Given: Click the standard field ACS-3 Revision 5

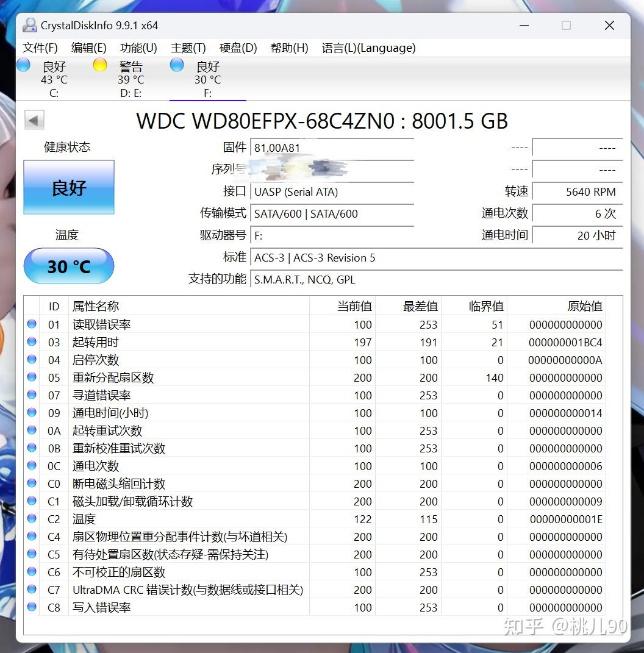Looking at the screenshot, I should [436, 258].
